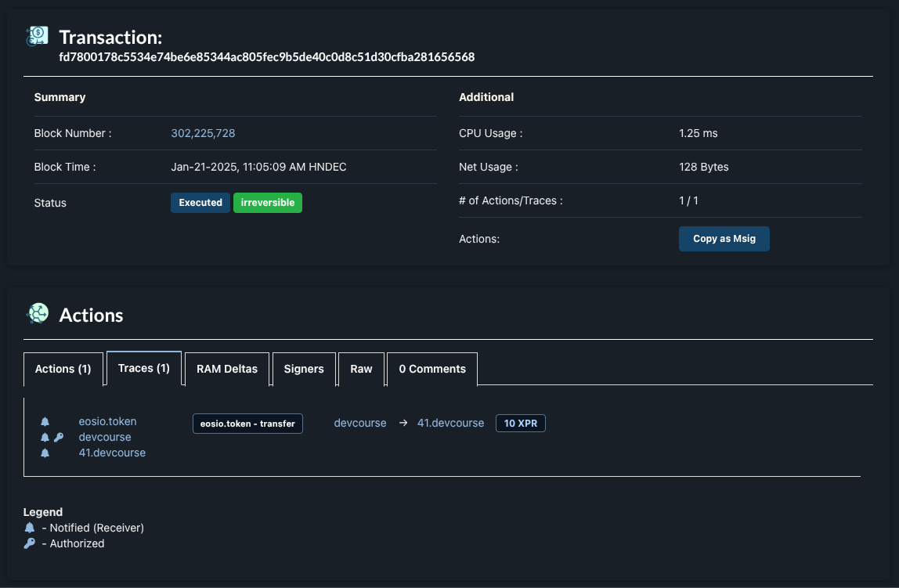Viewport: 899px width, 588px height.
Task: Show the Signers tab
Action: point(304,369)
